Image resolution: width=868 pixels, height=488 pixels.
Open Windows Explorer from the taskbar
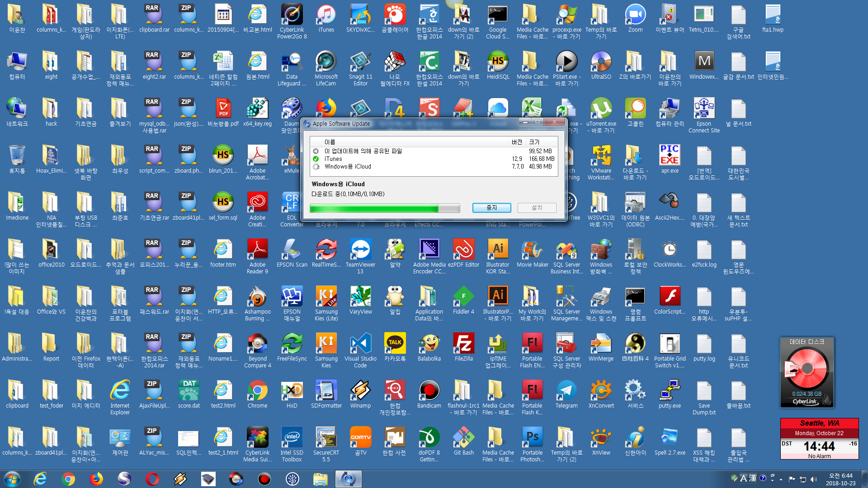coord(320,479)
